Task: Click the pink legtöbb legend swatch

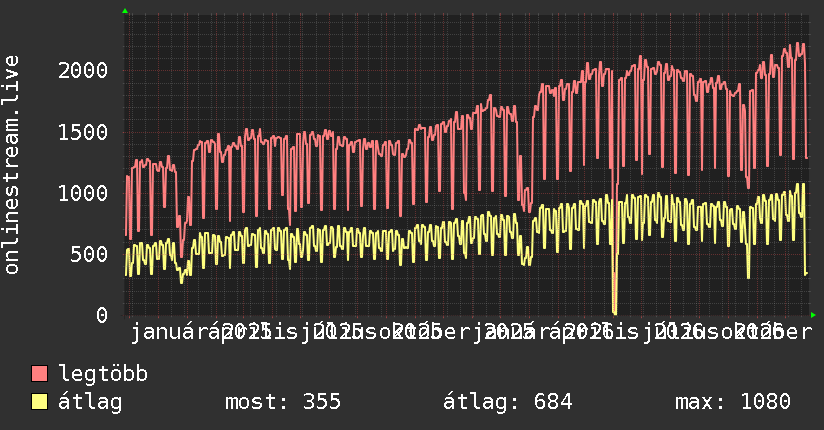Action: (39, 374)
